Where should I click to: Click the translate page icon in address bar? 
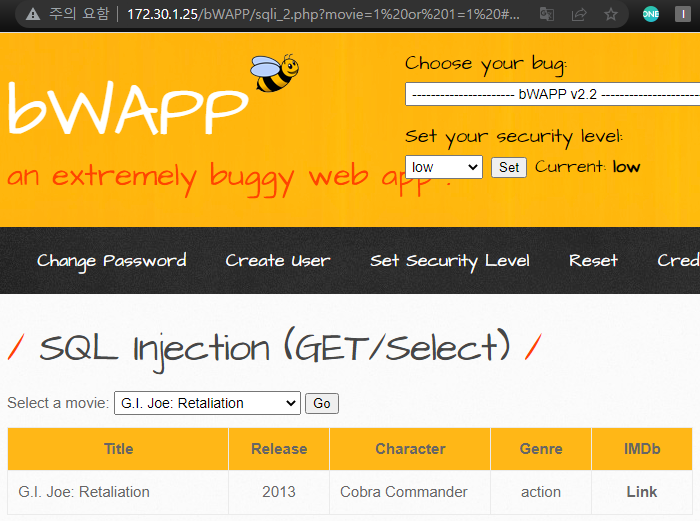click(x=547, y=14)
